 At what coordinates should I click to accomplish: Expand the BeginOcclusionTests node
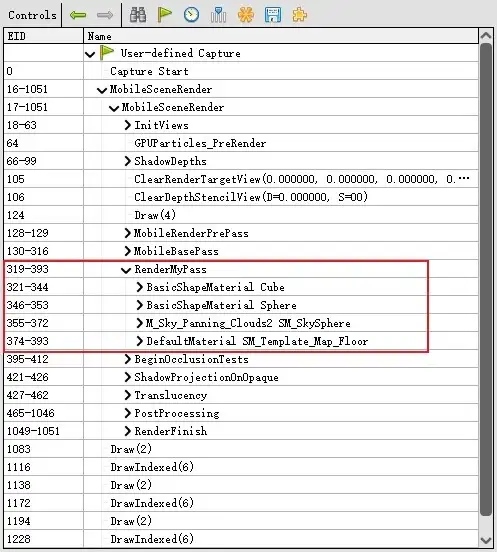click(128, 359)
